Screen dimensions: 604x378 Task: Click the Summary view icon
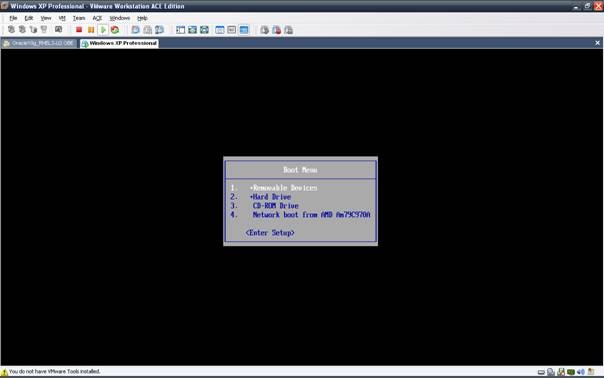220,30
